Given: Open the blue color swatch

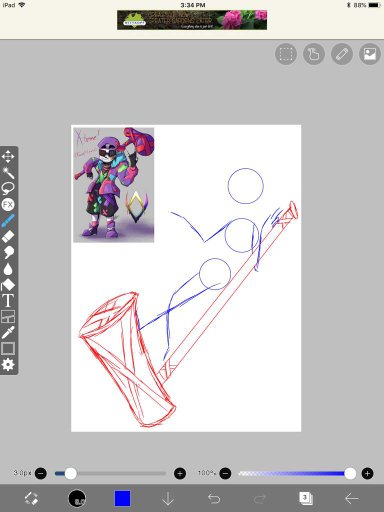Looking at the screenshot, I should (122, 498).
